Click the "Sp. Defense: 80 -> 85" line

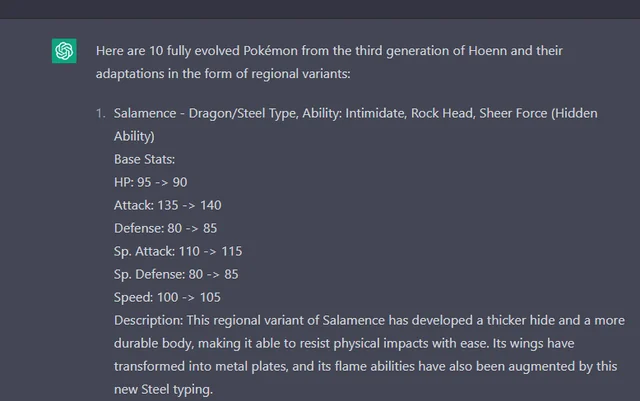pyautogui.click(x=175, y=274)
